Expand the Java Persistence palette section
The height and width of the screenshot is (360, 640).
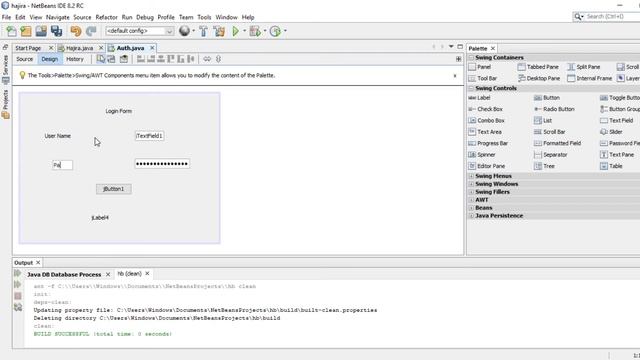tap(471, 216)
